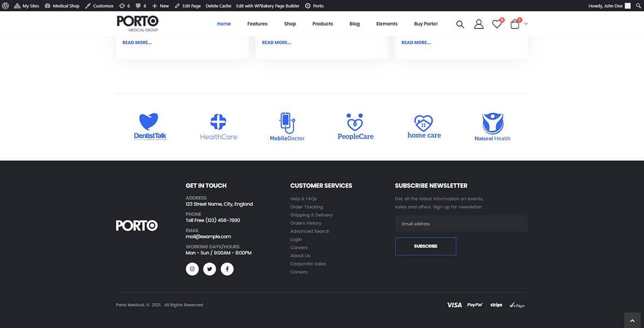Screen dimensions: 644x328
Task: Visit the Facebook social icon
Action: click(x=227, y=269)
